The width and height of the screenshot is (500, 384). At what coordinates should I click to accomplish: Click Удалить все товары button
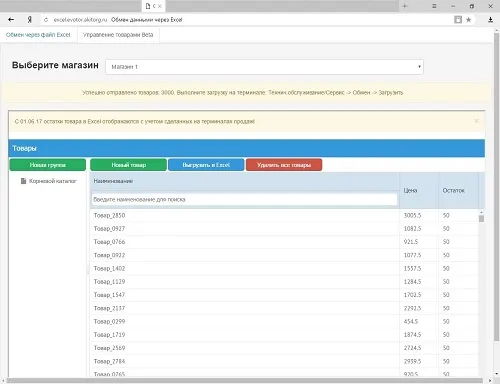coord(284,165)
